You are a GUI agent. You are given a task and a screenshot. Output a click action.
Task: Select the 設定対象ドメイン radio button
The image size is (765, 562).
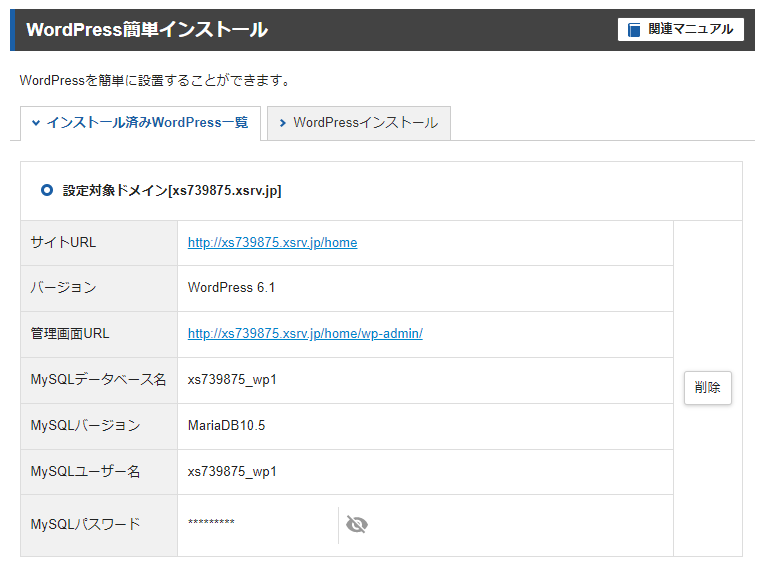tap(47, 190)
